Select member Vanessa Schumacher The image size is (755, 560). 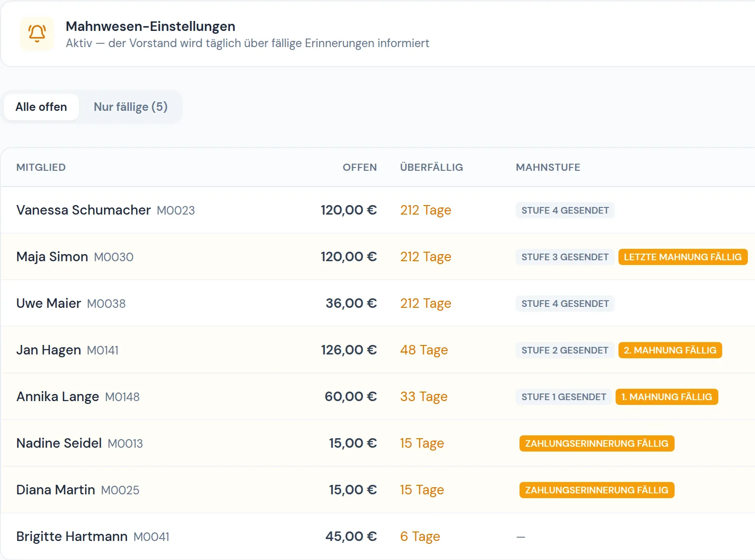(83, 210)
